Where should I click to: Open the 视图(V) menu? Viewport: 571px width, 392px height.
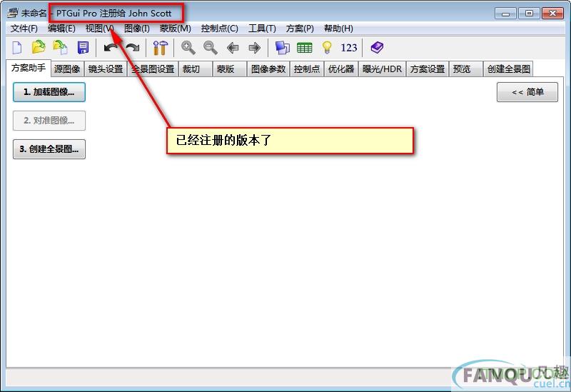[100, 29]
